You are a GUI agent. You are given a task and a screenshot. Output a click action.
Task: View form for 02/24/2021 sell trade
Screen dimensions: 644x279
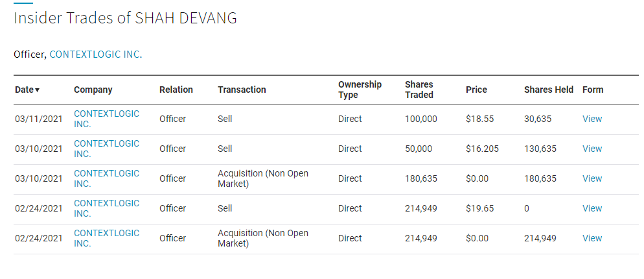[592, 208]
